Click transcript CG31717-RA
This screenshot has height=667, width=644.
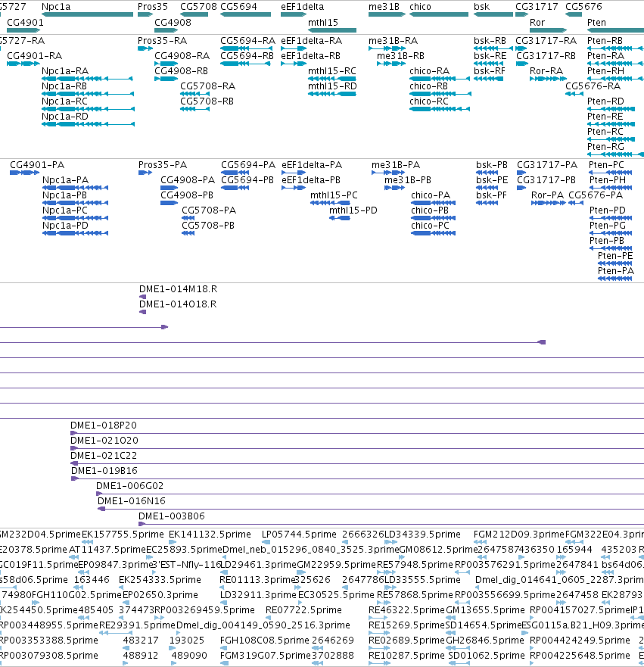pyautogui.click(x=546, y=41)
